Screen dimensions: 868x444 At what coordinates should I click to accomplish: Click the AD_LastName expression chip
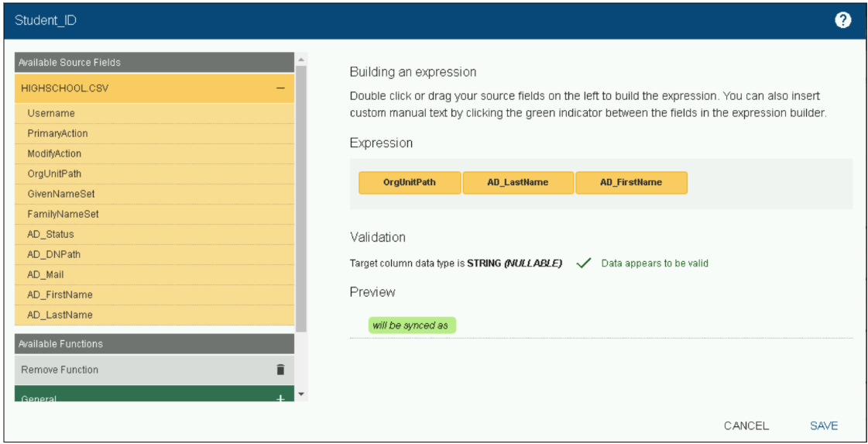(517, 182)
